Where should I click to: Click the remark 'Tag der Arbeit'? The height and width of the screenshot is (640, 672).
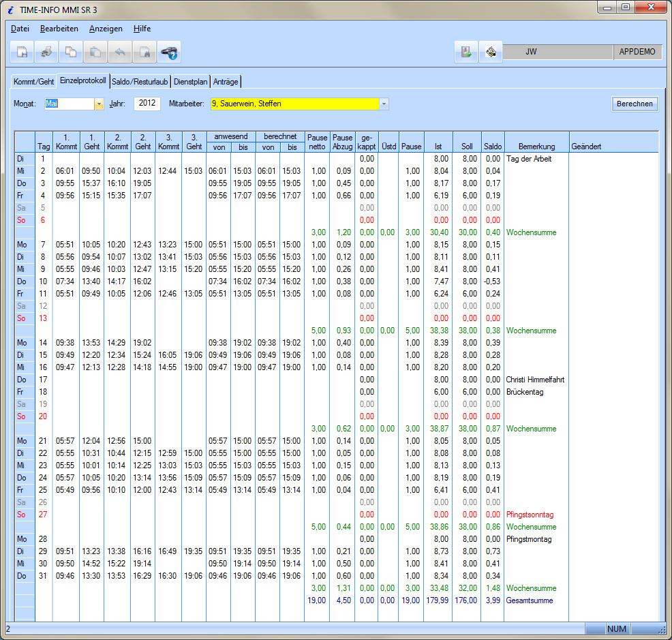pyautogui.click(x=529, y=159)
